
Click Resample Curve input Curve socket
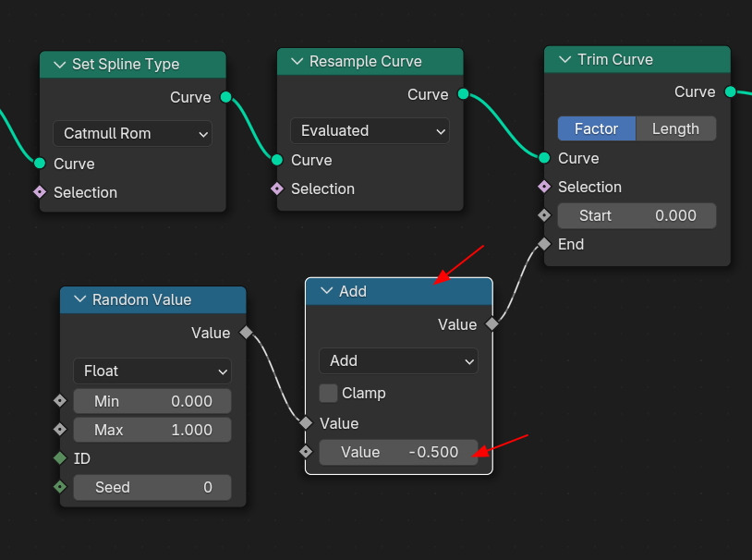(x=277, y=160)
